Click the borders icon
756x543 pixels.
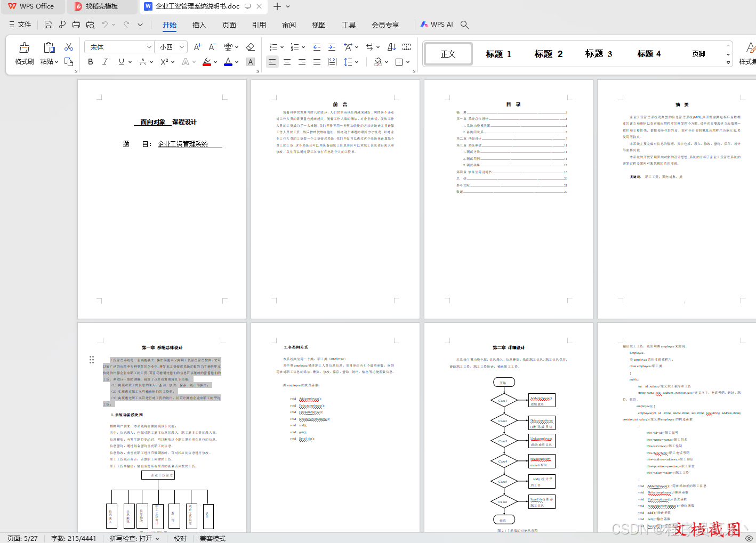(399, 62)
